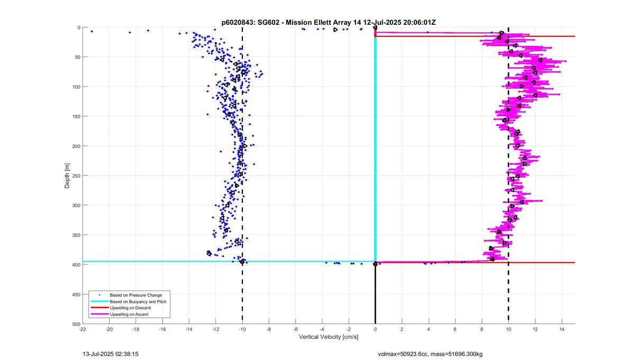This screenshot has width=635, height=364.
Task: Click the '400' depth tick label
Action: [76, 265]
